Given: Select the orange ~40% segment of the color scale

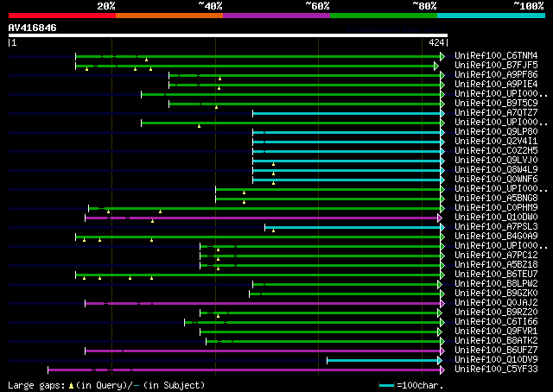Looking at the screenshot, I should (x=169, y=16).
